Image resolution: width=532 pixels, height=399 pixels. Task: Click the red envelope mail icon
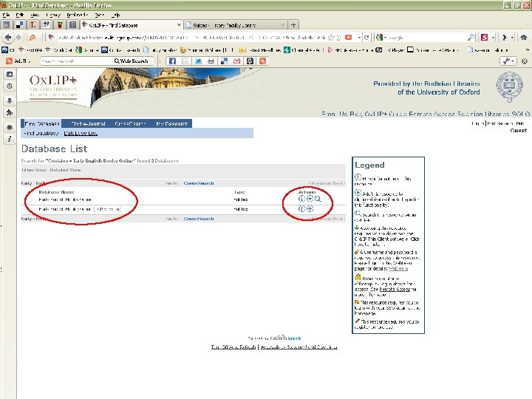point(237,61)
